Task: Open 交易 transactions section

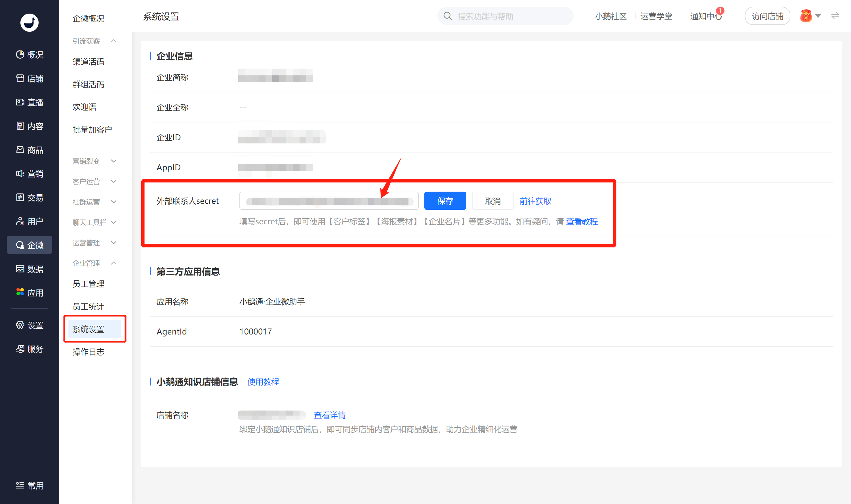Action: tap(30, 197)
